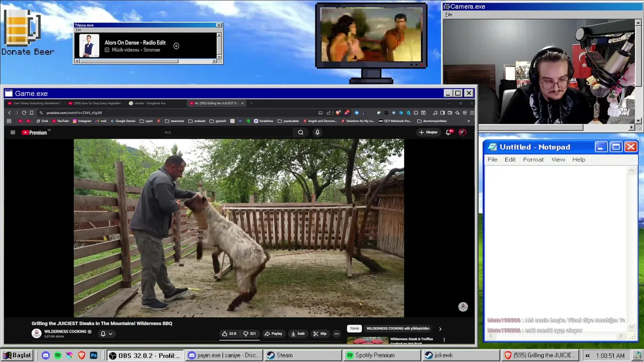This screenshot has height=362, width=644.
Task: Open YouTube notifications bell
Action: (x=448, y=132)
